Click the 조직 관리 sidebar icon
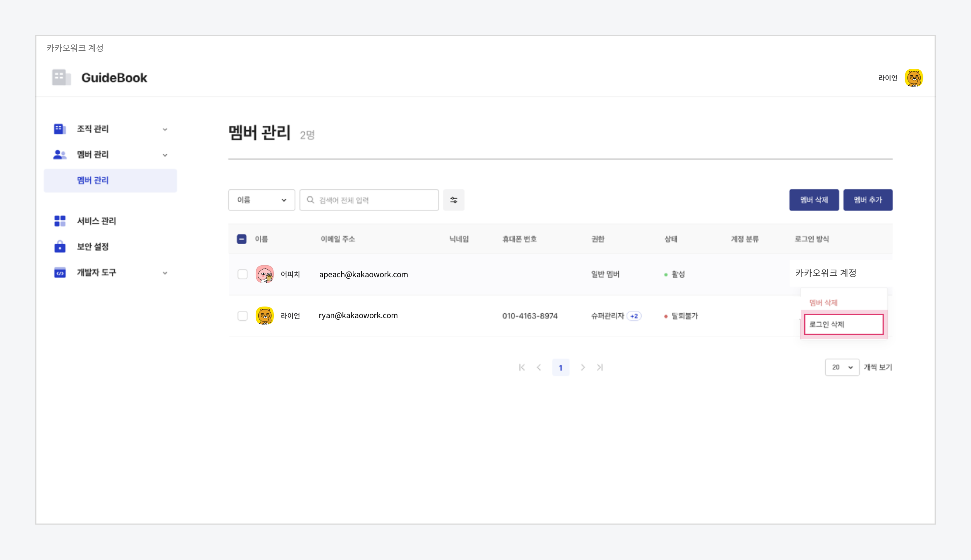The image size is (971, 560). coord(60,129)
